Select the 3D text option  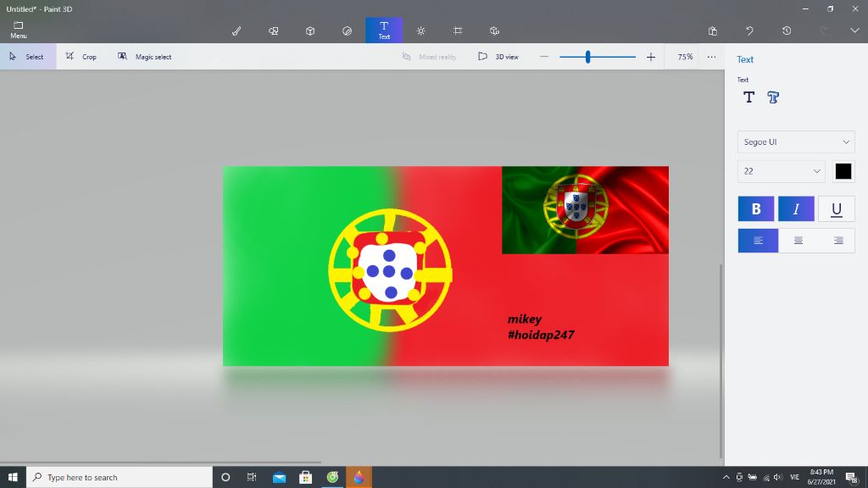click(773, 97)
